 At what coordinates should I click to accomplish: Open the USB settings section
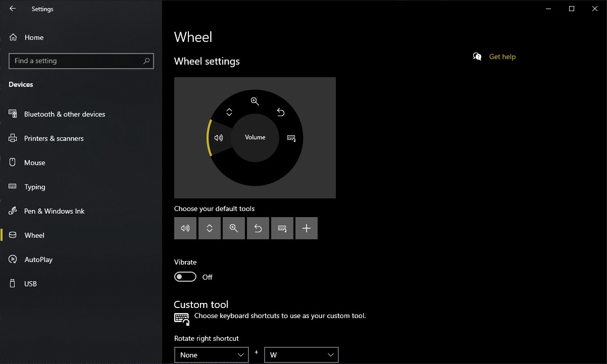[29, 284]
